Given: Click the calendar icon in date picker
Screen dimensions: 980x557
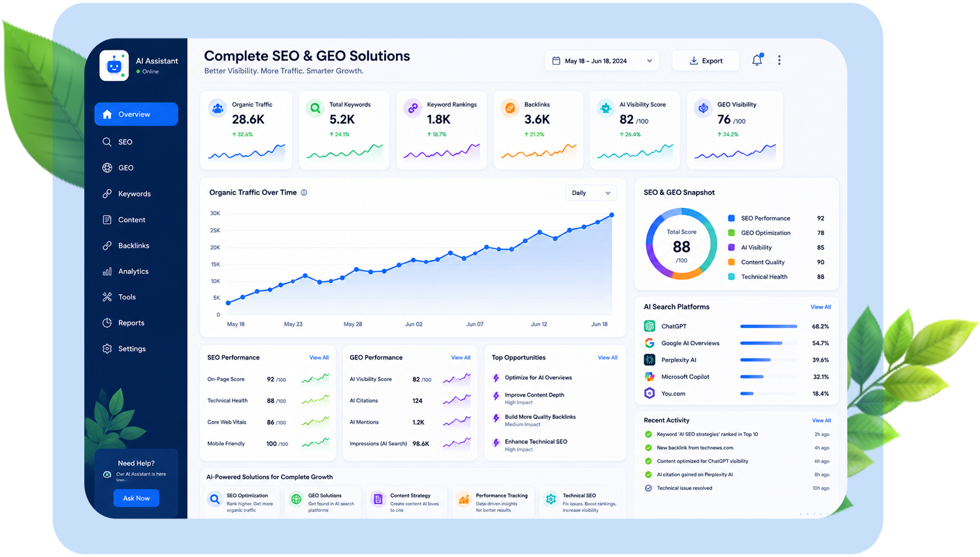Looking at the screenshot, I should tap(556, 61).
